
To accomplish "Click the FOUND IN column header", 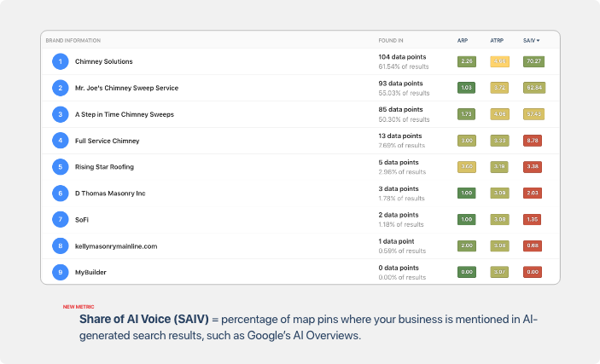I will click(x=391, y=41).
